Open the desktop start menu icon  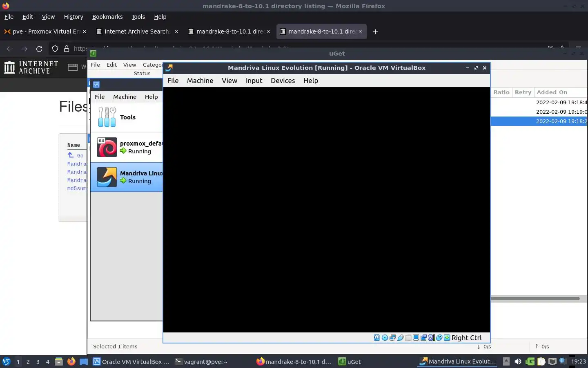(6, 361)
